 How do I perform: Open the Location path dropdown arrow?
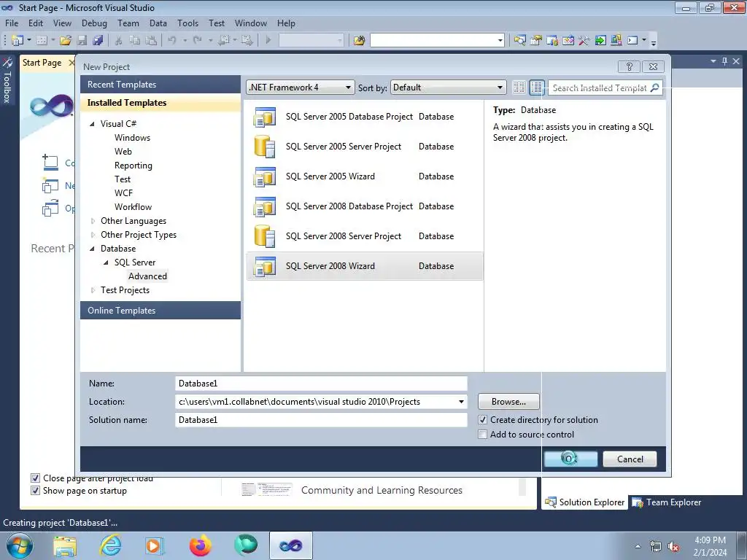point(461,402)
